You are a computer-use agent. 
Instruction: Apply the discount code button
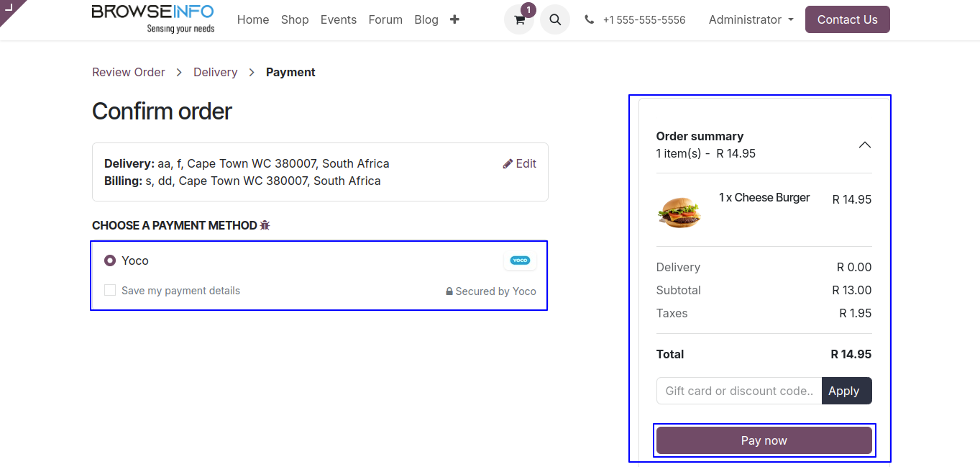click(846, 391)
